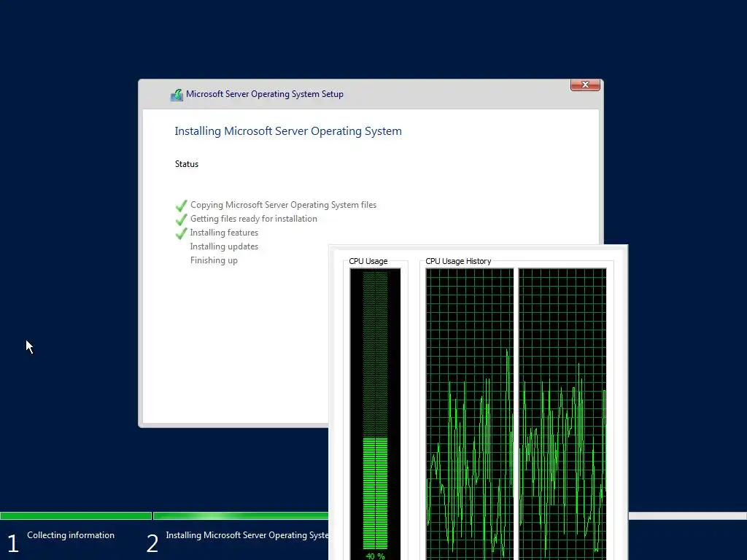Select the 'Copying Microsoft Server Operating System files' text
The image size is (747, 560).
click(x=284, y=205)
